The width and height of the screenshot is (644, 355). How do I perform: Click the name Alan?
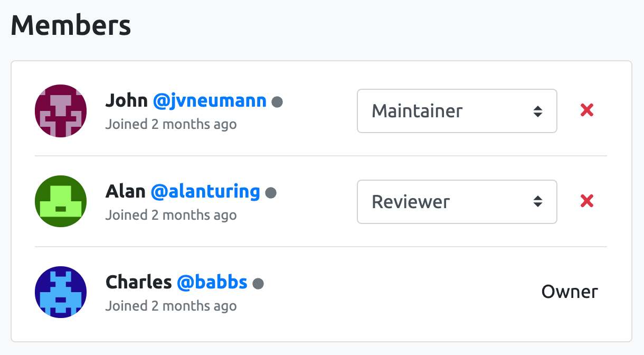click(125, 191)
